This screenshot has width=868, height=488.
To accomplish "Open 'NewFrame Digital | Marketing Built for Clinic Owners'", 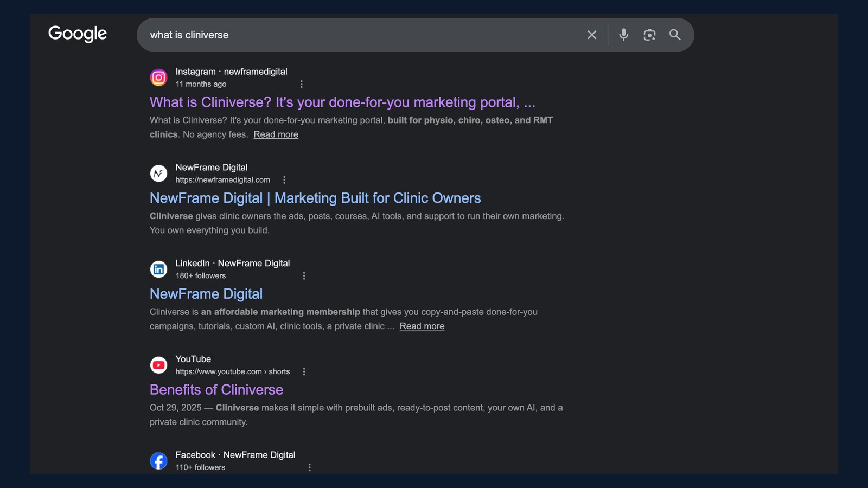I will click(x=315, y=198).
